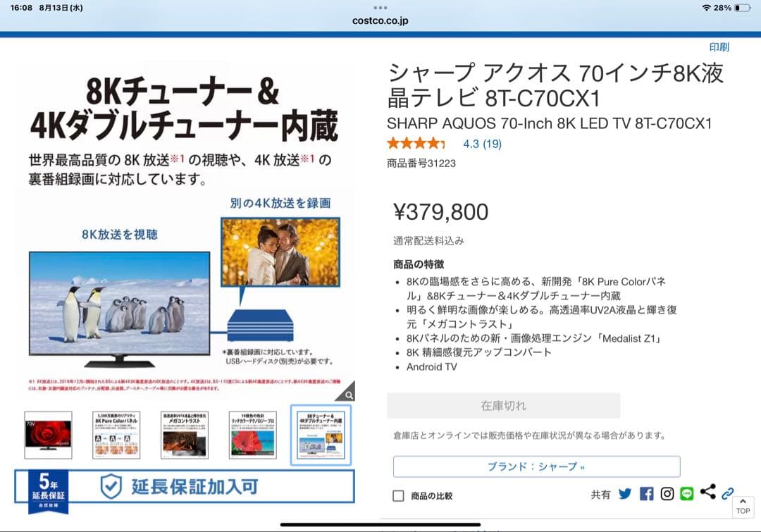Click the Android TV feature bullet
The width and height of the screenshot is (761, 532).
coord(431,367)
